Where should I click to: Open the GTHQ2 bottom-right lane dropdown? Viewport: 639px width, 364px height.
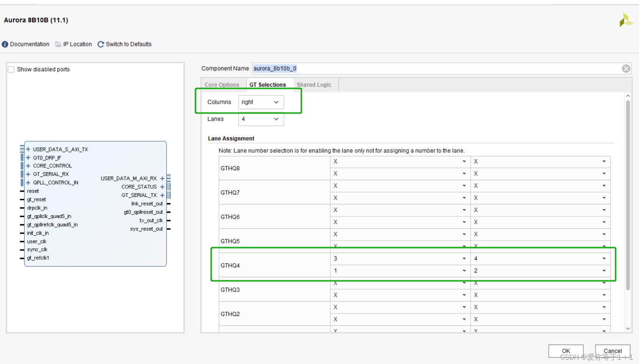(540, 319)
